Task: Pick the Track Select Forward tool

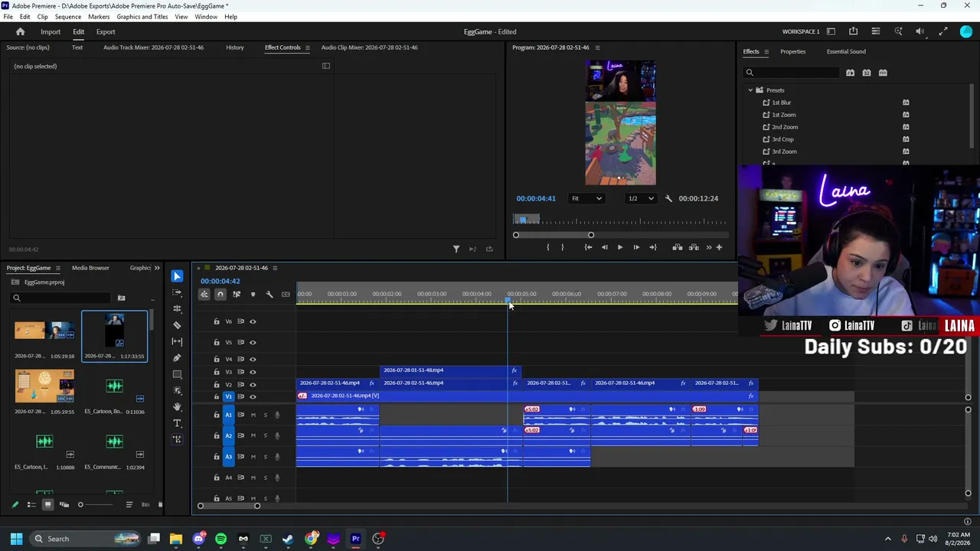Action: pyautogui.click(x=177, y=292)
